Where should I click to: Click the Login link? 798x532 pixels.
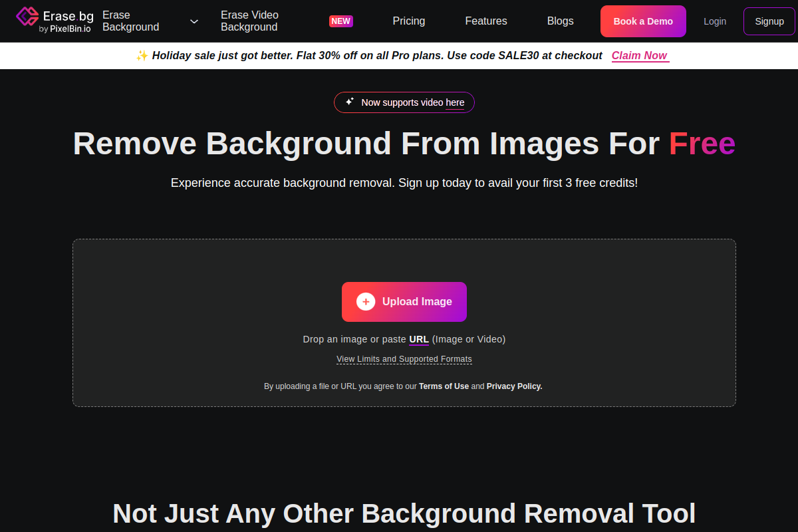[715, 21]
